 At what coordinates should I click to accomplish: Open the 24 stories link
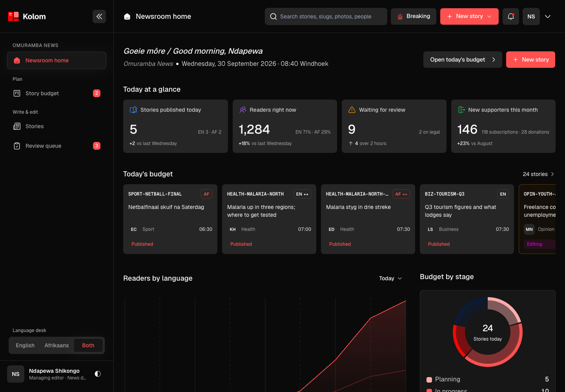pos(538,174)
